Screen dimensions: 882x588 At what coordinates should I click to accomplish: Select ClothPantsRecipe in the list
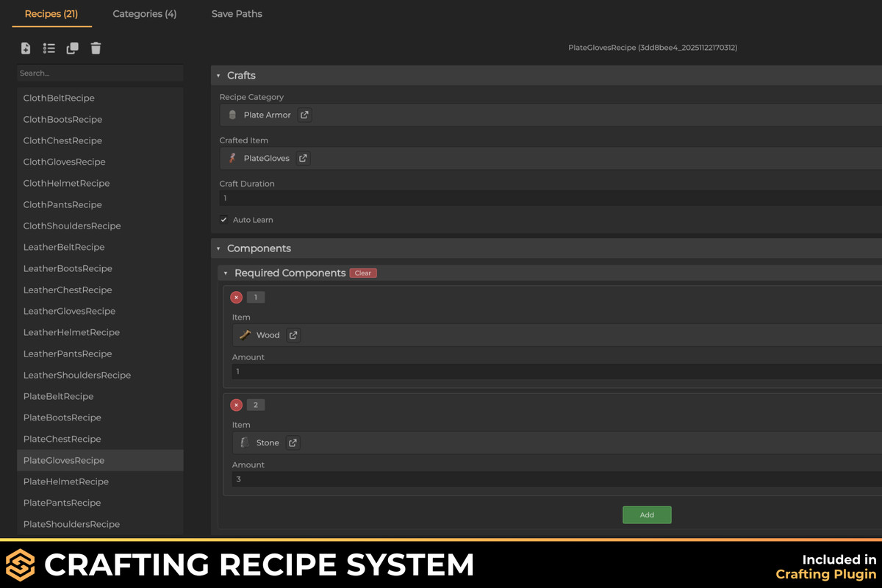100,204
